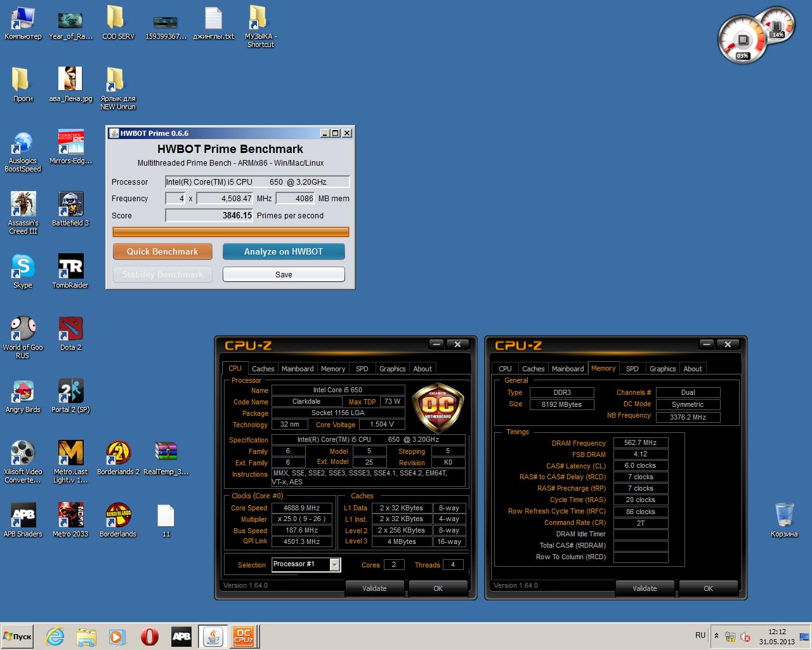
Task: Click Quick Benchmark in HWBOT Prime
Action: coord(162,251)
